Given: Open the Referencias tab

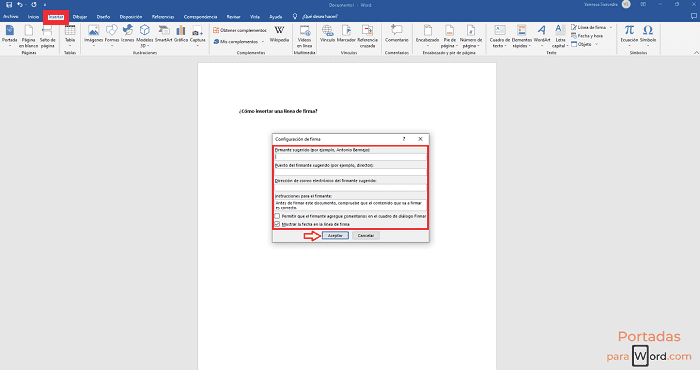Looking at the screenshot, I should pyautogui.click(x=163, y=17).
